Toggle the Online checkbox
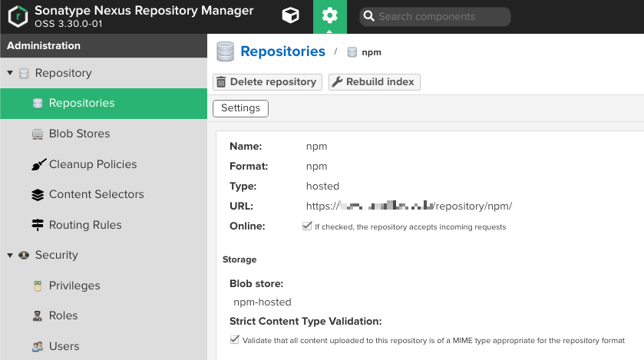644x360 pixels. coord(307,226)
